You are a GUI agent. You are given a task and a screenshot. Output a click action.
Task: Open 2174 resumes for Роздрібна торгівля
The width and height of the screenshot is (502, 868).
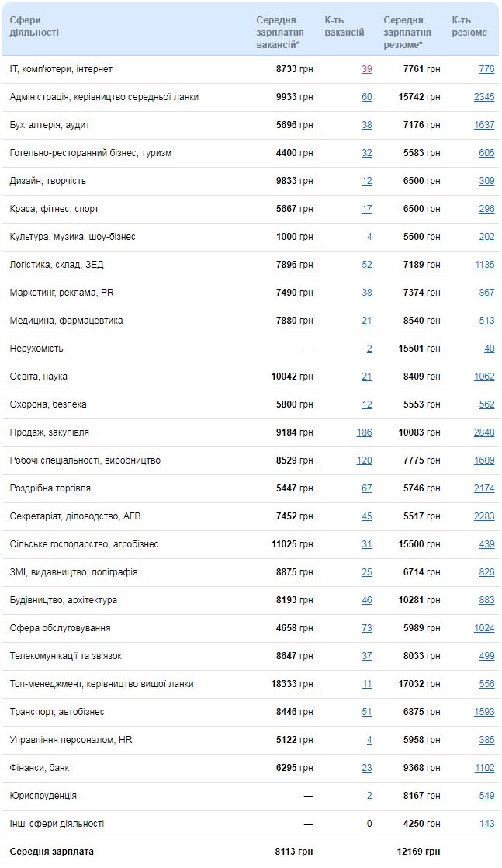click(484, 488)
